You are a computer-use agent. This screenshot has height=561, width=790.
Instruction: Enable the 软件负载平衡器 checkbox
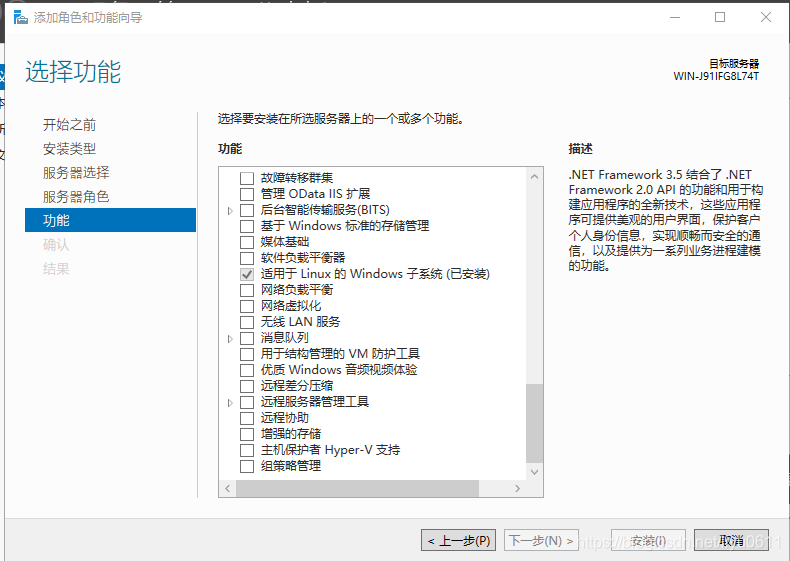[247, 258]
